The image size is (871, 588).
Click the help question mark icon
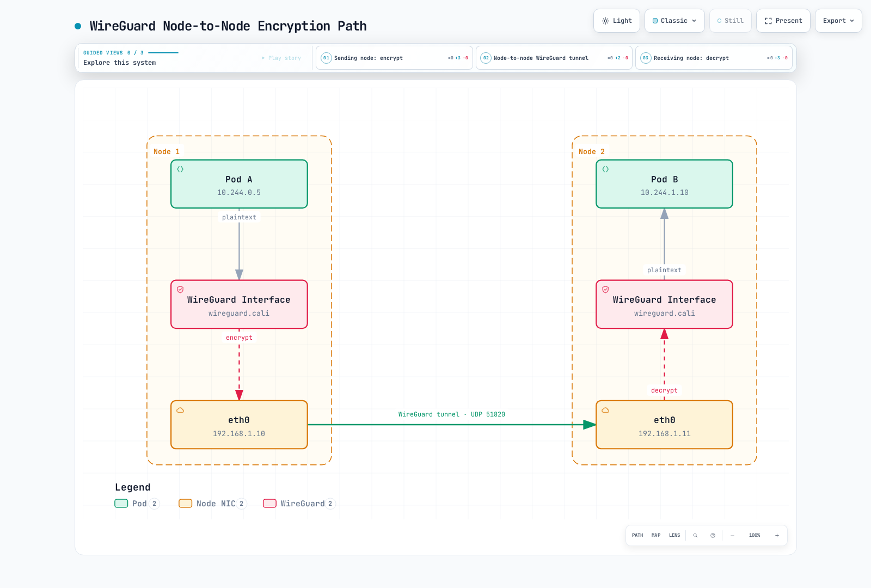click(x=713, y=535)
